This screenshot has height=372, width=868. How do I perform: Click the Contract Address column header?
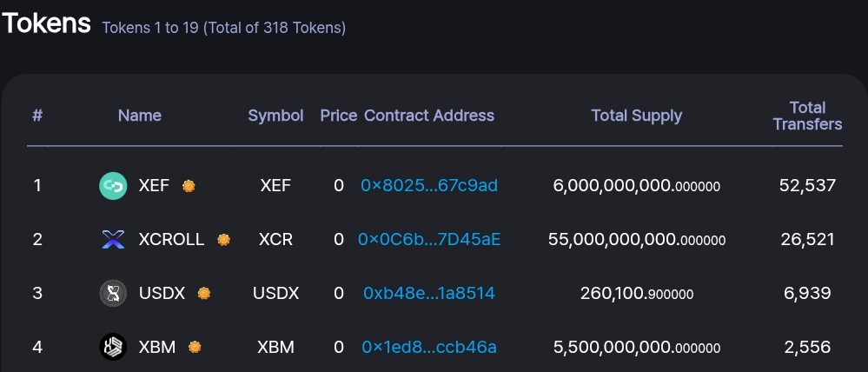coord(429,116)
